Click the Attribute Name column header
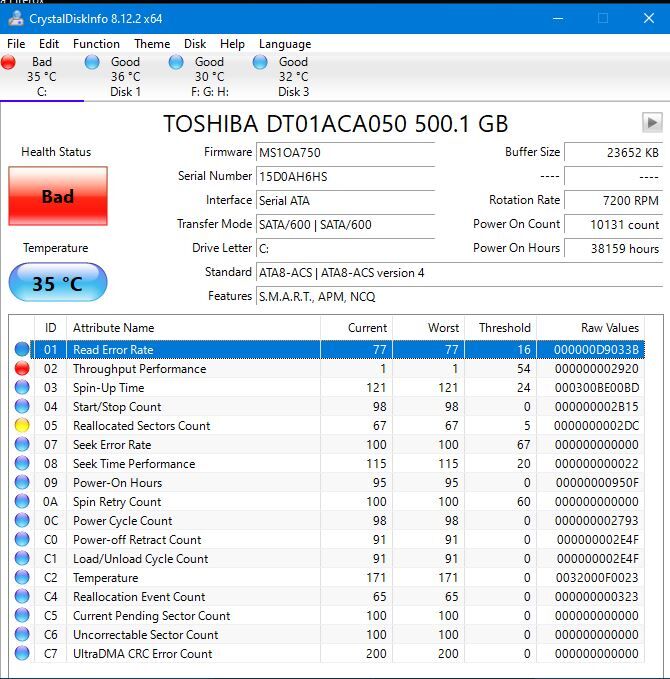670x679 pixels. pyautogui.click(x=194, y=328)
